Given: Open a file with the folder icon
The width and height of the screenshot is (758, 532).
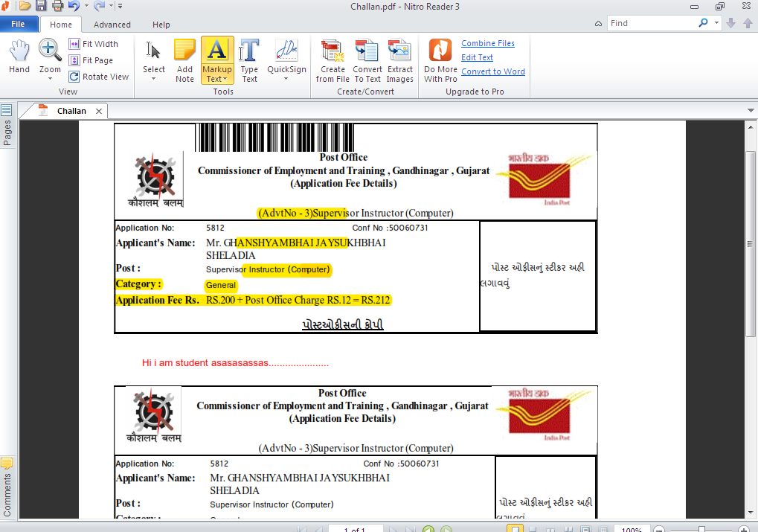Looking at the screenshot, I should (x=25, y=6).
